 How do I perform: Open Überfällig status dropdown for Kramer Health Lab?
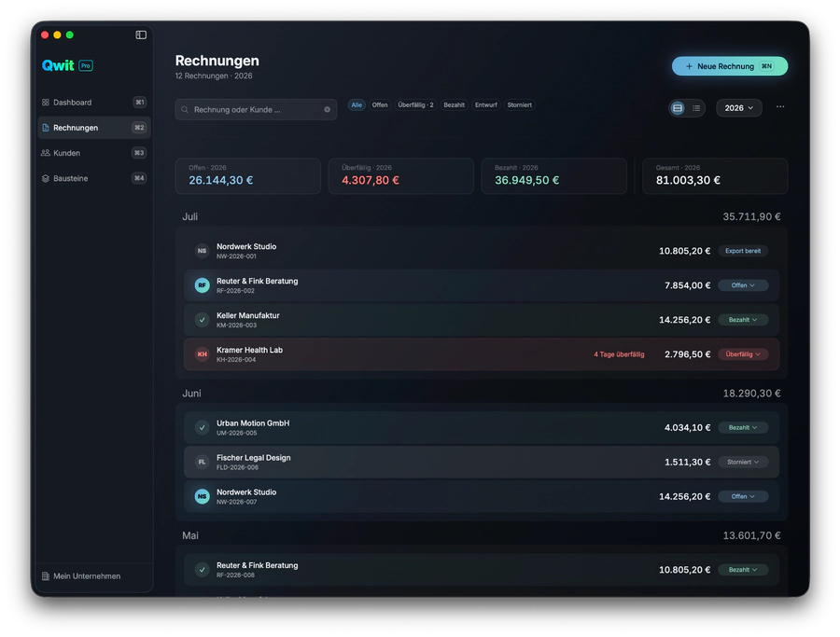pos(743,354)
